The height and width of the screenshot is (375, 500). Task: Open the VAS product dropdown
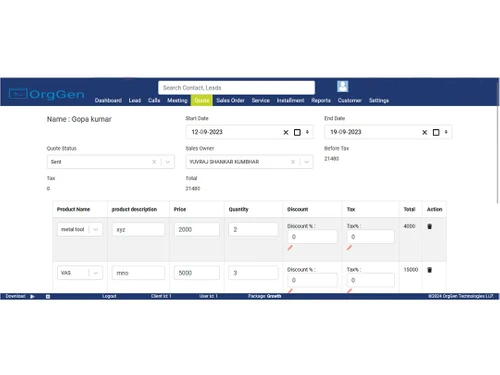96,273
